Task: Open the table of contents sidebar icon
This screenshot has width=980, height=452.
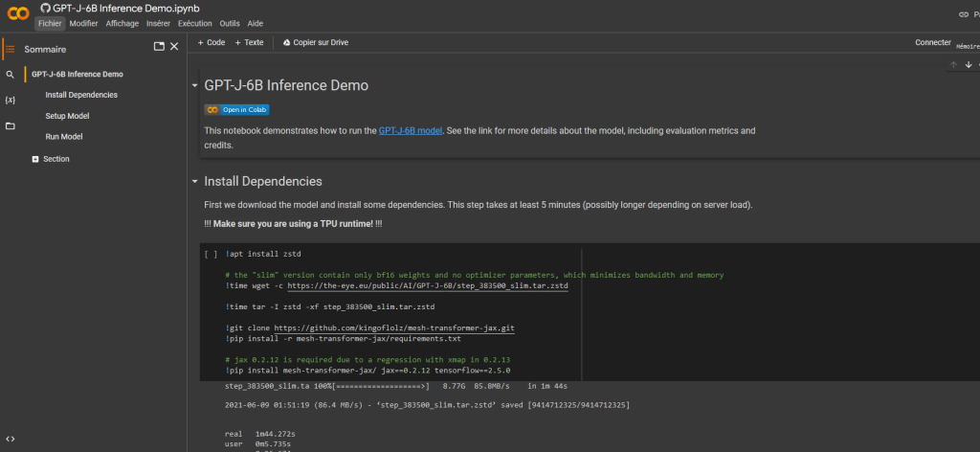Action: 10,49
